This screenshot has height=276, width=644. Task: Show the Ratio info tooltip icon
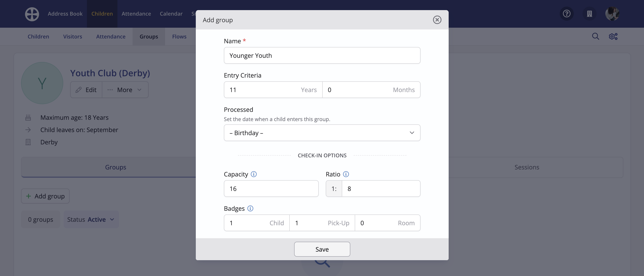346,174
